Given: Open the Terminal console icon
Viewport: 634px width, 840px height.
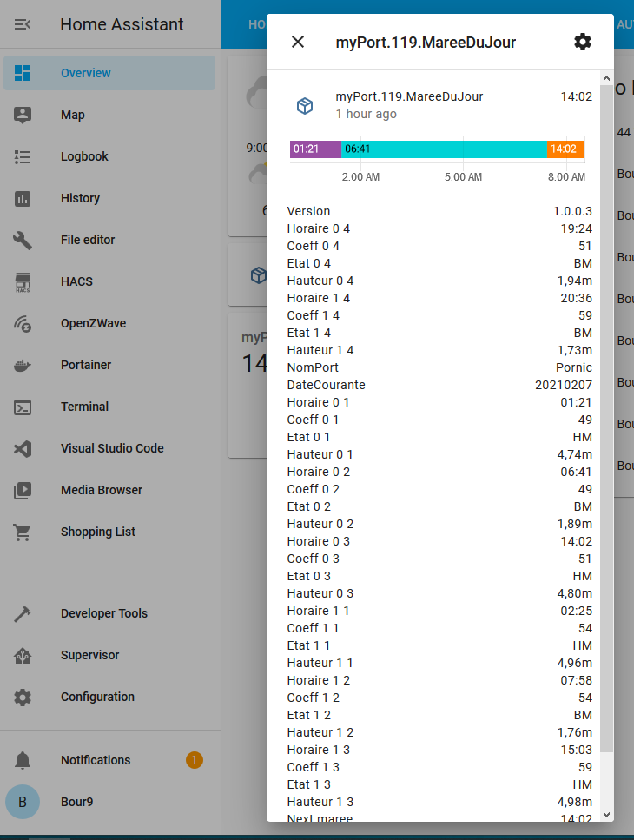Looking at the screenshot, I should pos(23,407).
